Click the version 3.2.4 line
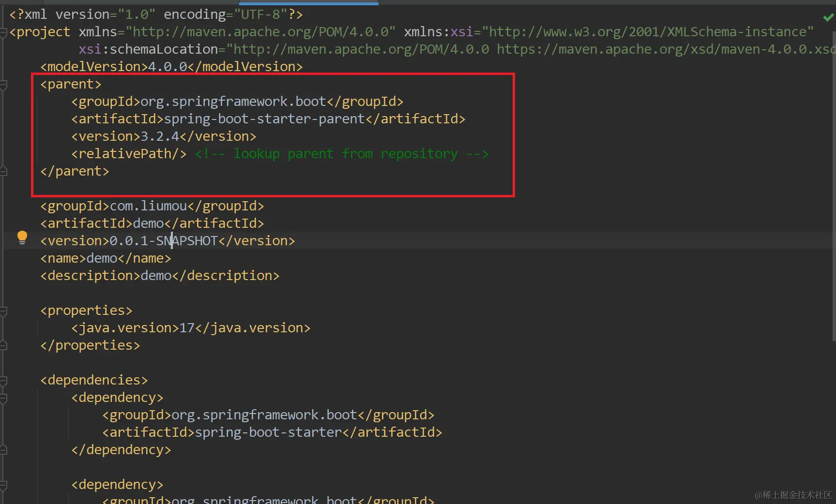The width and height of the screenshot is (836, 504). (164, 136)
